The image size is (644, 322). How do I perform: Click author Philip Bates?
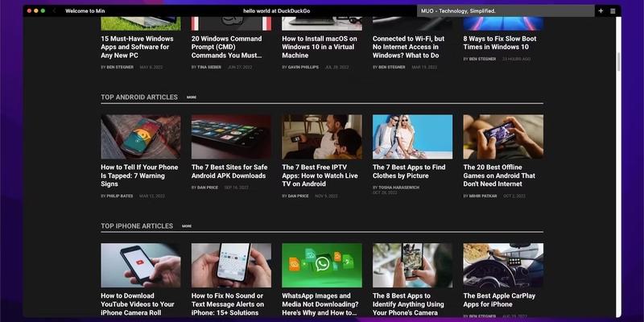[x=119, y=196]
